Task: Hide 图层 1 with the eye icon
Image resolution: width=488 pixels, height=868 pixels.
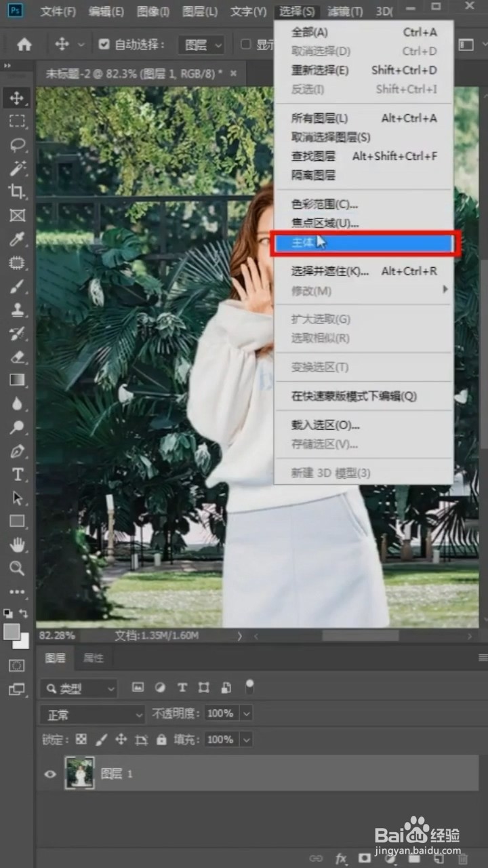Action: 50,774
